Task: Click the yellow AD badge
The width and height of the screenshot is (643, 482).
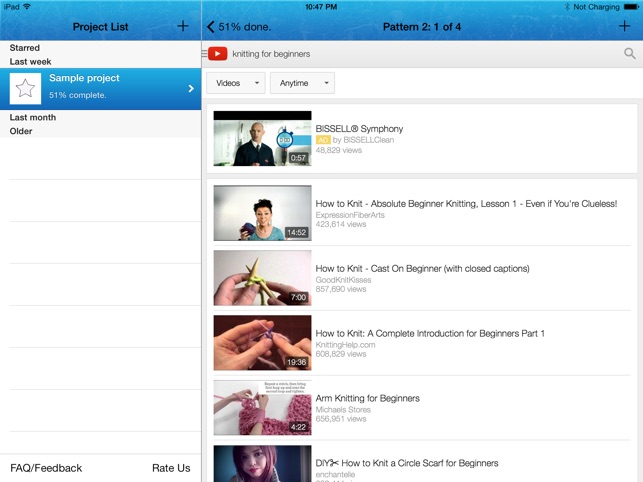Action: point(323,140)
